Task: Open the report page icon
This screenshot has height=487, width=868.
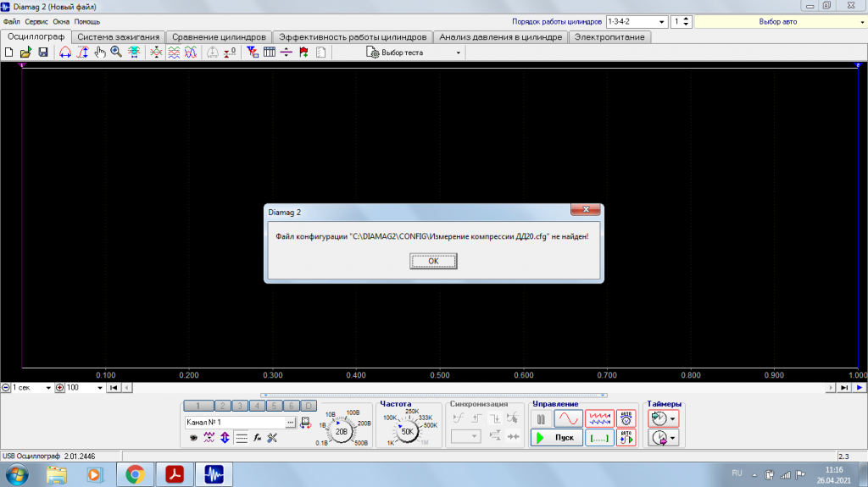Action: click(320, 52)
